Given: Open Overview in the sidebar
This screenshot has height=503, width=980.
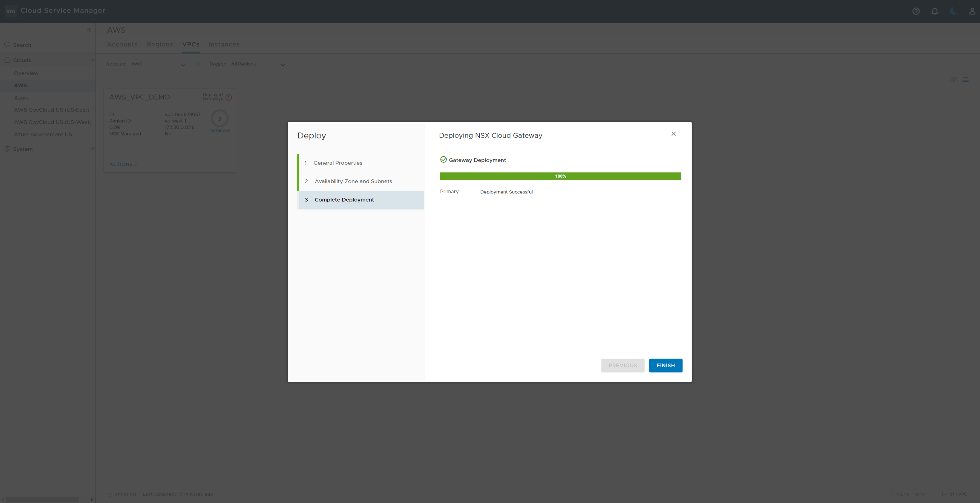Looking at the screenshot, I should click(26, 73).
